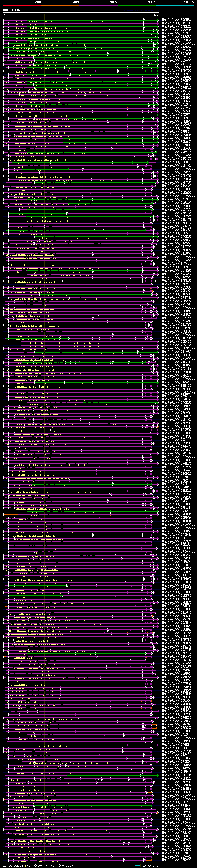Screen dimensions: 197x868
Task: Open hit UniRef100_Q39864
Action: (177, 179)
